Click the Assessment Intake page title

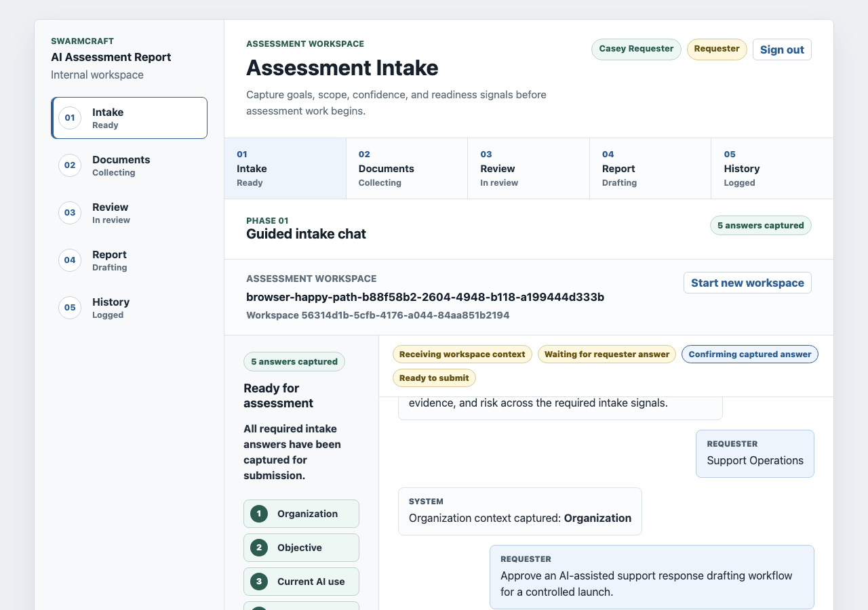coord(342,68)
